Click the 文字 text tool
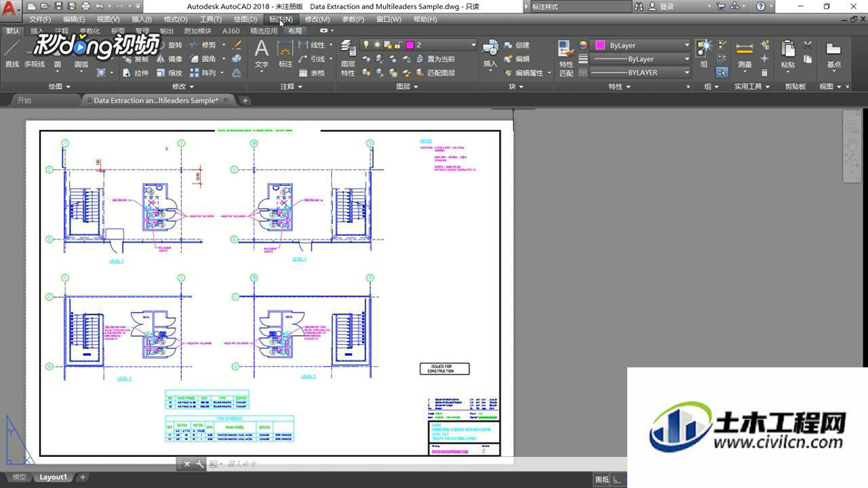Screen dimensions: 868x488 point(261,54)
